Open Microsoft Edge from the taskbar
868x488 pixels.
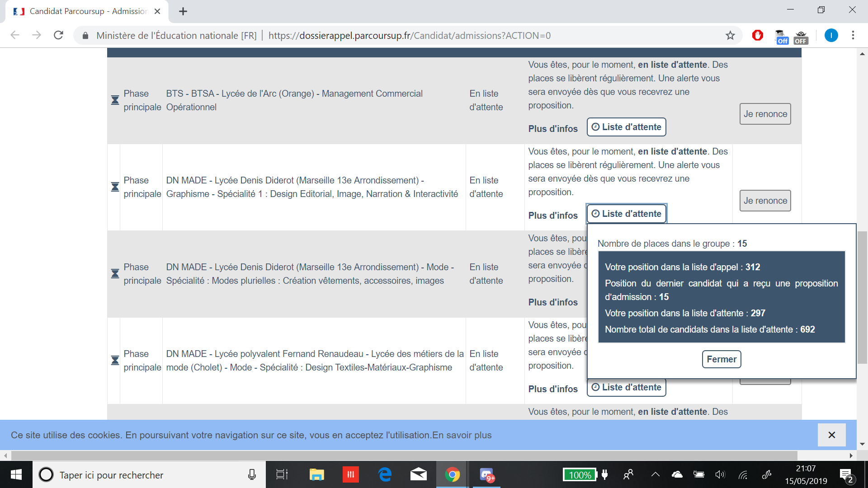385,474
